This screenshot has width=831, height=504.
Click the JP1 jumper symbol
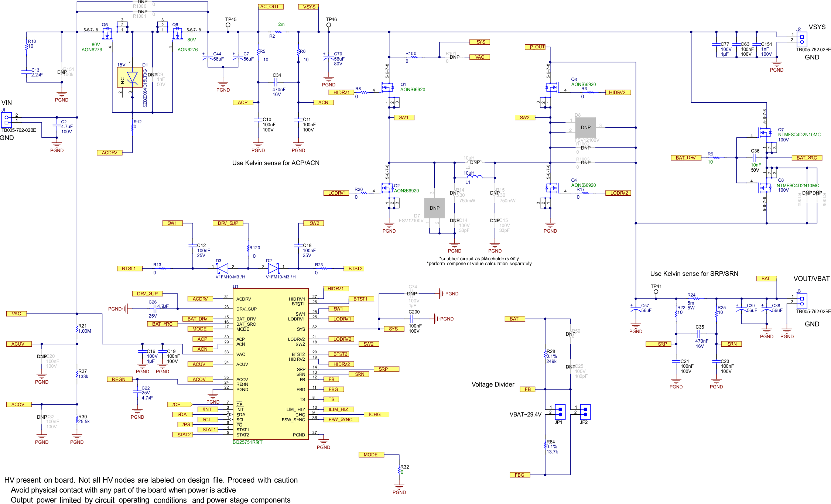click(x=560, y=412)
